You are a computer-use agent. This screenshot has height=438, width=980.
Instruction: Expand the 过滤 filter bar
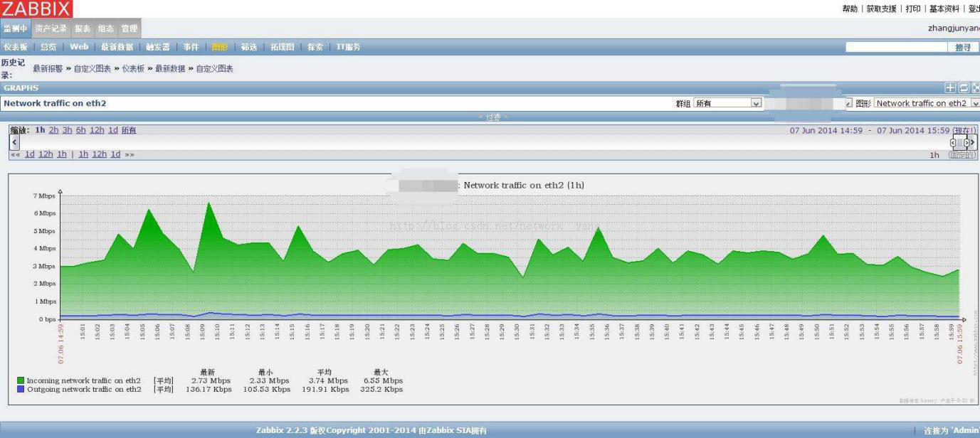[x=492, y=117]
